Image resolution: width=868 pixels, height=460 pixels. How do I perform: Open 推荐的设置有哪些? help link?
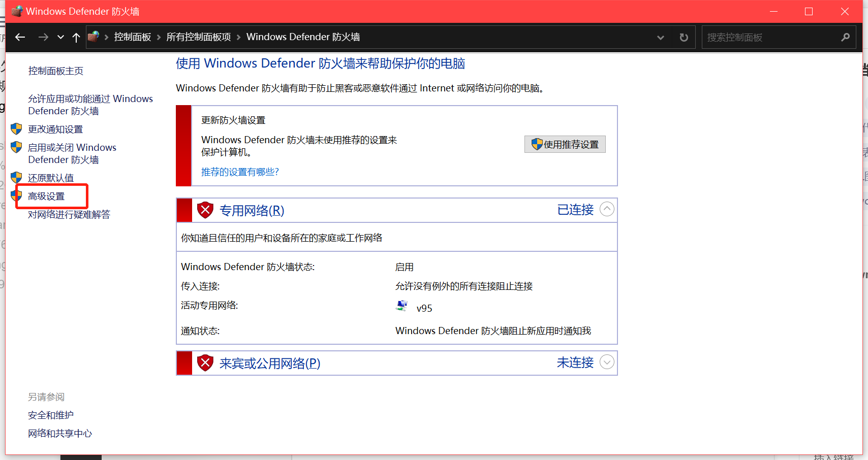click(240, 172)
